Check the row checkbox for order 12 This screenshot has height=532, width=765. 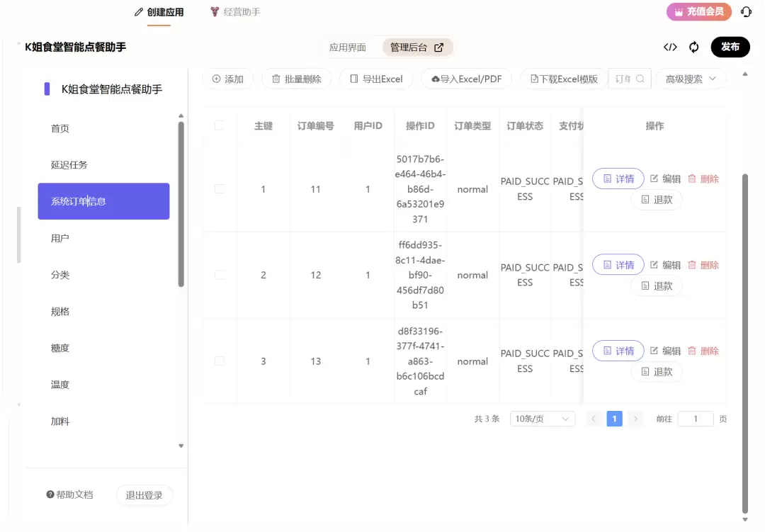(220, 275)
